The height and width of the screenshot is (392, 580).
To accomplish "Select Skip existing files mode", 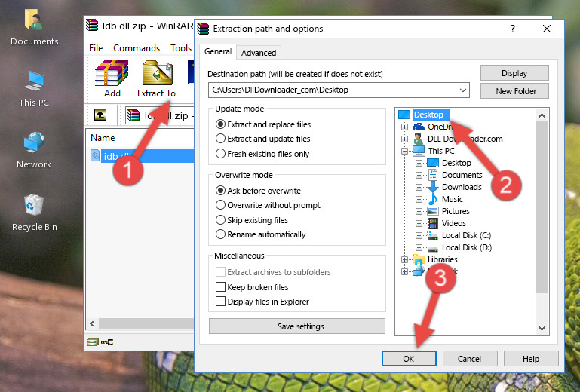I will point(220,219).
